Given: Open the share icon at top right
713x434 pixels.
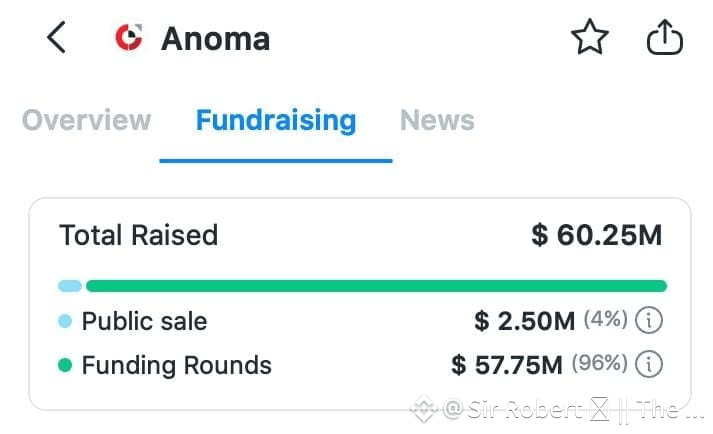Looking at the screenshot, I should tap(664, 37).
